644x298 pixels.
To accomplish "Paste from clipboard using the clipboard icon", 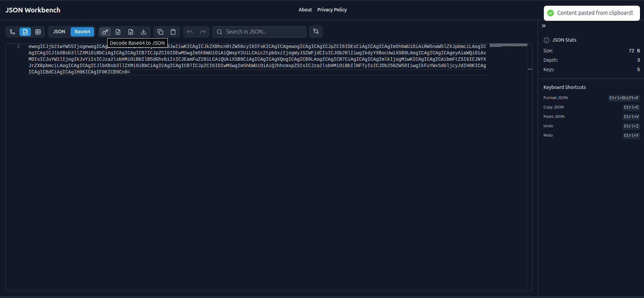I will tap(173, 32).
